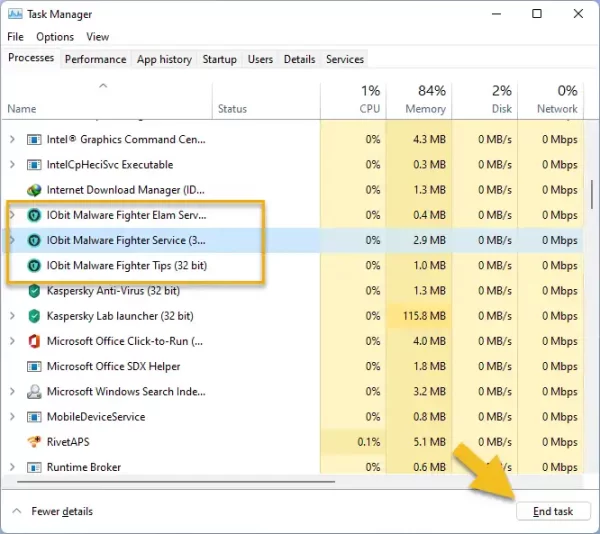Sort by the Memory column header
The width and height of the screenshot is (600, 534).
[419, 100]
